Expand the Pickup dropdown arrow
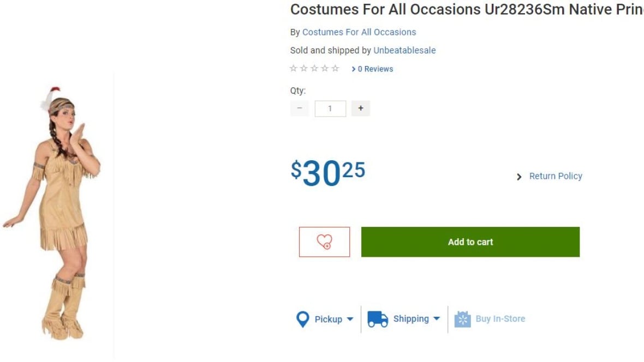 click(x=350, y=319)
